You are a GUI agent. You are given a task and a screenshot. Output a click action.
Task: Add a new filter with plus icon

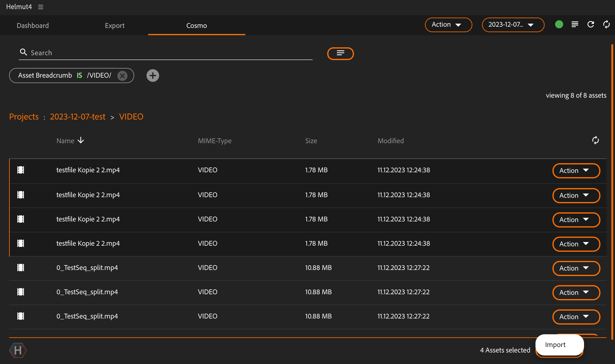tap(153, 76)
